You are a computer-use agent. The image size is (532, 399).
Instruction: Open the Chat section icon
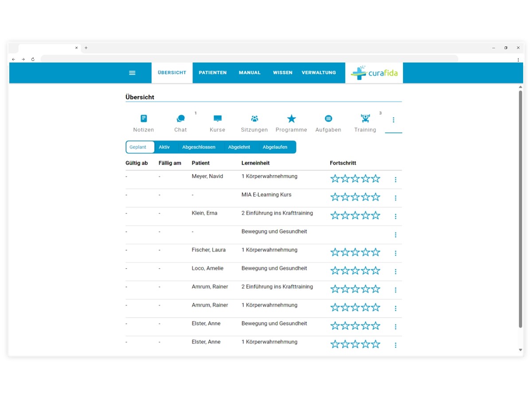point(180,118)
